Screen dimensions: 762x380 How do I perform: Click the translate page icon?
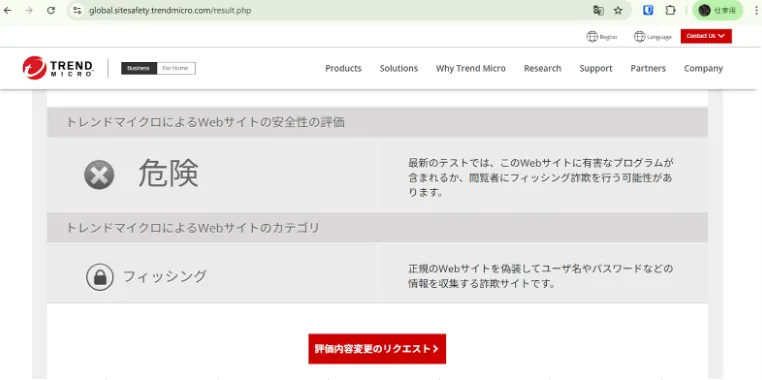tap(598, 10)
